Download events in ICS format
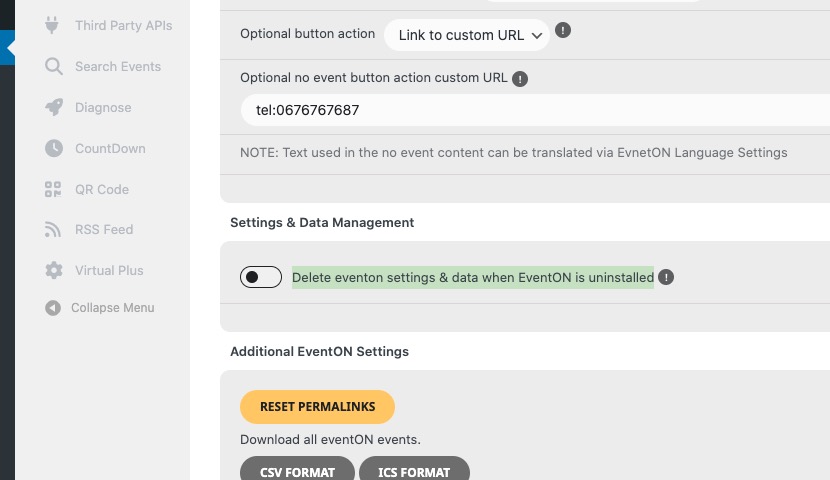Viewport: 830px width, 480px height. click(x=414, y=470)
